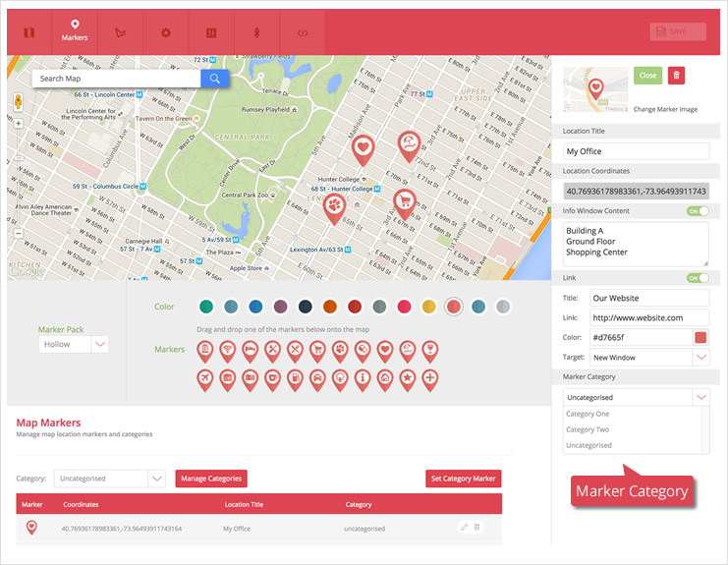Select Category Two from marker category list
The image size is (728, 565).
tap(588, 429)
